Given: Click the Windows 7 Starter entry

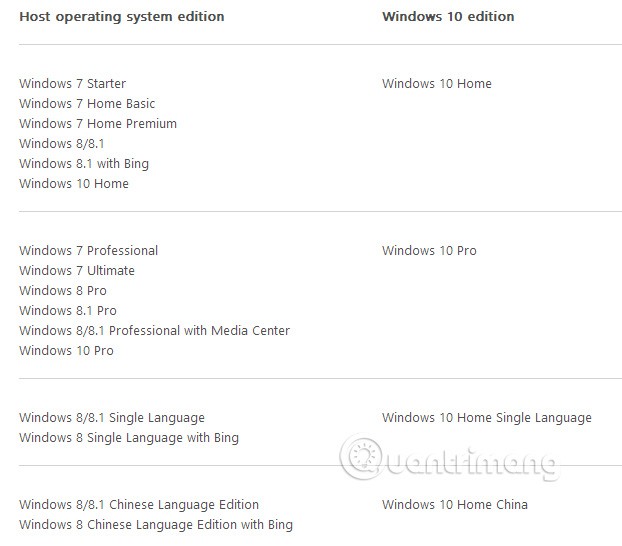Looking at the screenshot, I should pyautogui.click(x=72, y=84).
